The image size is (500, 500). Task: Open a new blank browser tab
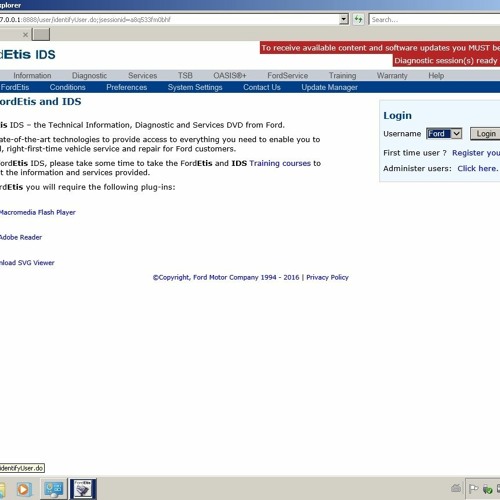41,34
